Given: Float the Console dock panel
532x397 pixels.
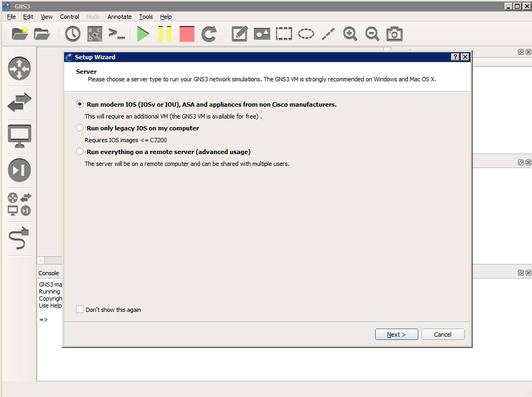Looking at the screenshot, I should pyautogui.click(x=521, y=273).
